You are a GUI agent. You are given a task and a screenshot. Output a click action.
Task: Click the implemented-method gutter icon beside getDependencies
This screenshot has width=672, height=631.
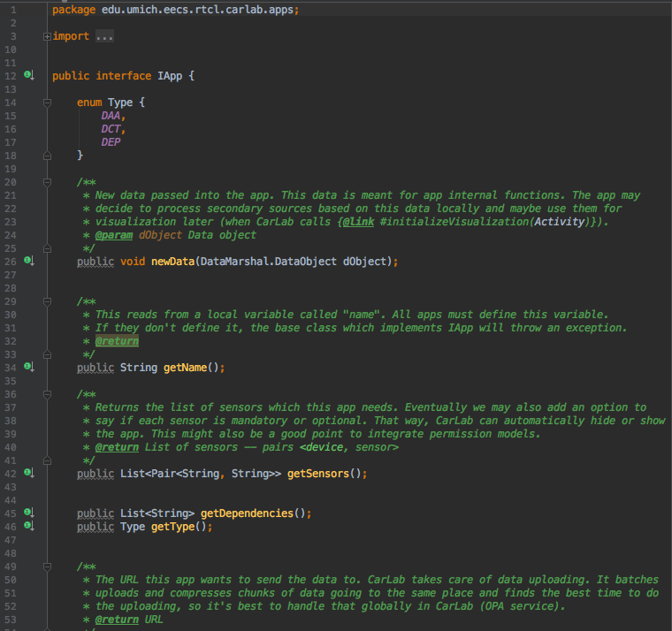pyautogui.click(x=29, y=513)
